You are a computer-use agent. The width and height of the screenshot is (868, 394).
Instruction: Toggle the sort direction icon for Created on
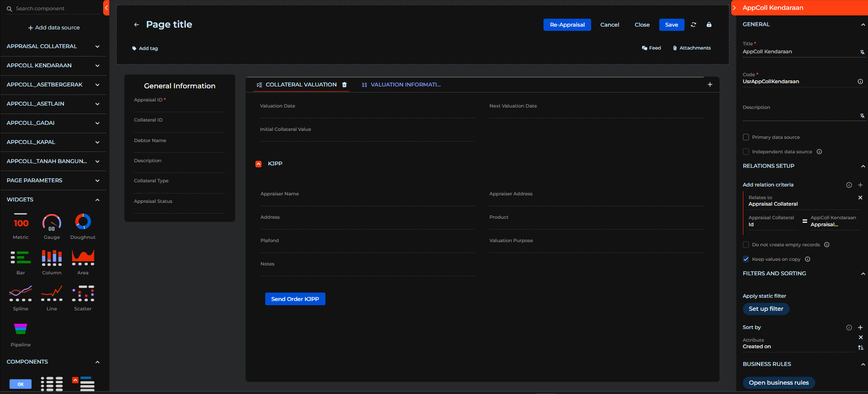click(861, 347)
